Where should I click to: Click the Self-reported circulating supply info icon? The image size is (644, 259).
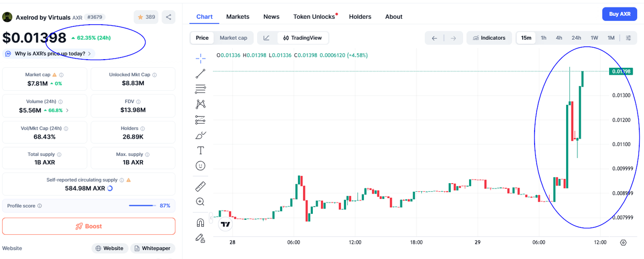point(122,180)
